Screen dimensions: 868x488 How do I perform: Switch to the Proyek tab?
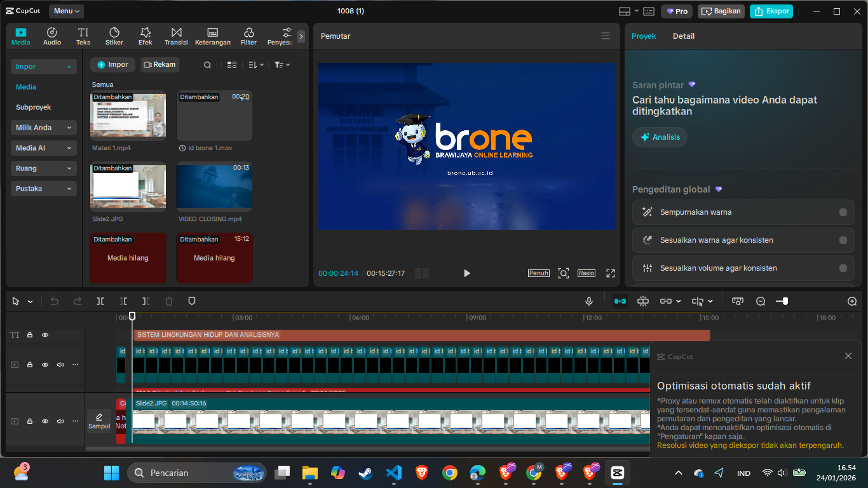[x=644, y=36]
